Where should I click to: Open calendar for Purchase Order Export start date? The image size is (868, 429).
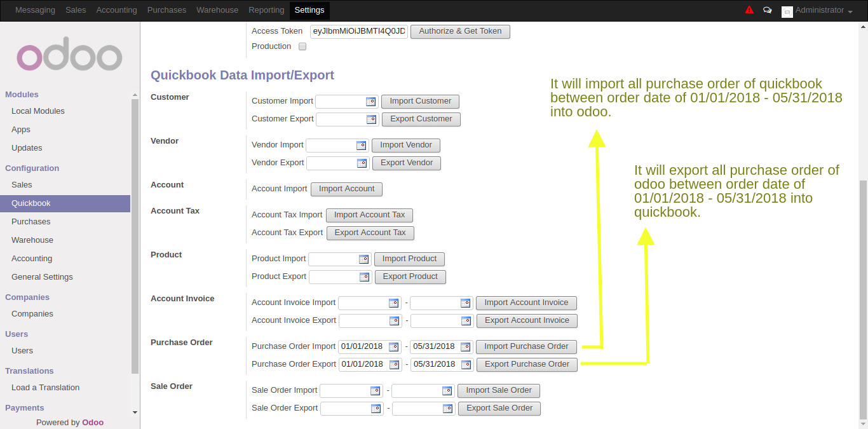[x=394, y=365]
